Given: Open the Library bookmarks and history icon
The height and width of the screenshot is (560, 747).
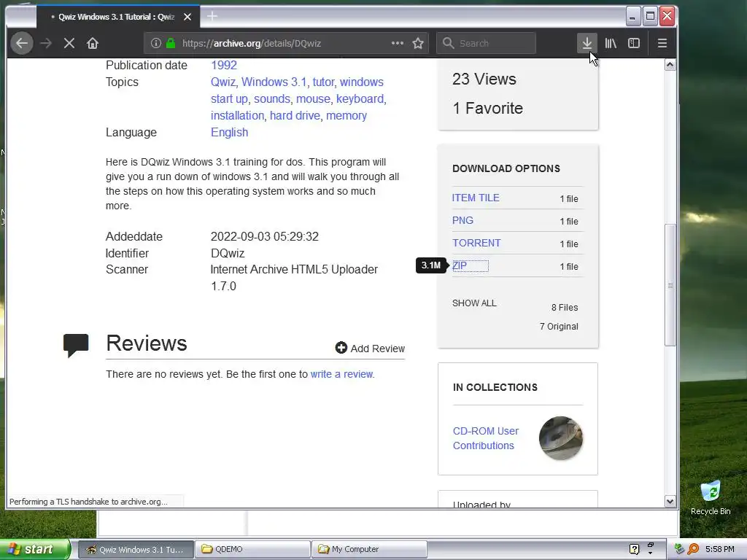Looking at the screenshot, I should point(611,43).
